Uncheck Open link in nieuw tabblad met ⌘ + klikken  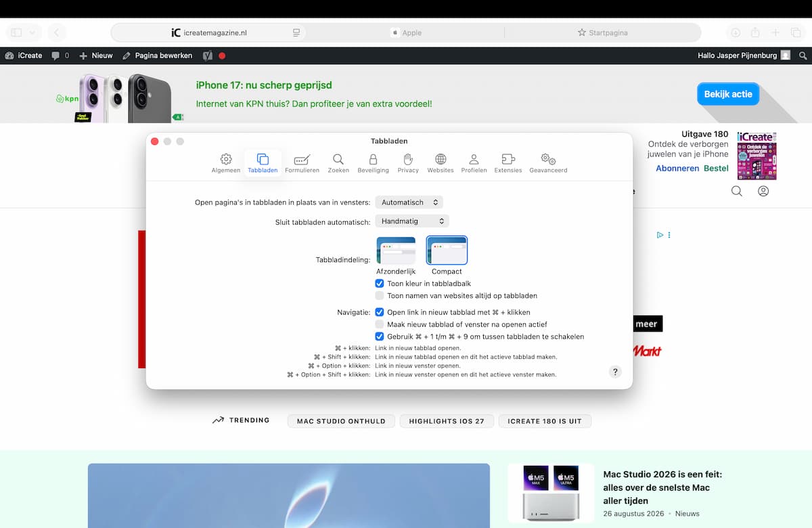(x=380, y=313)
